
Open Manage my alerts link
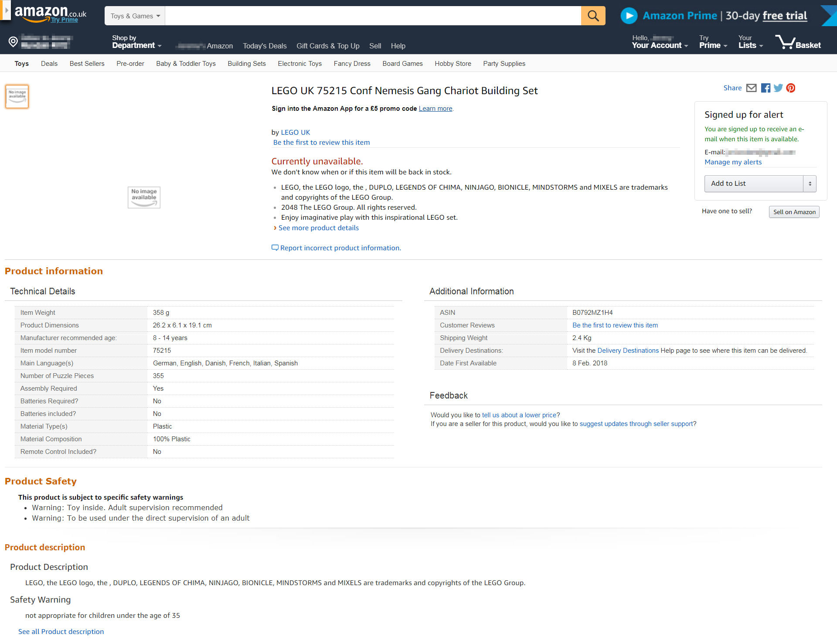(733, 162)
